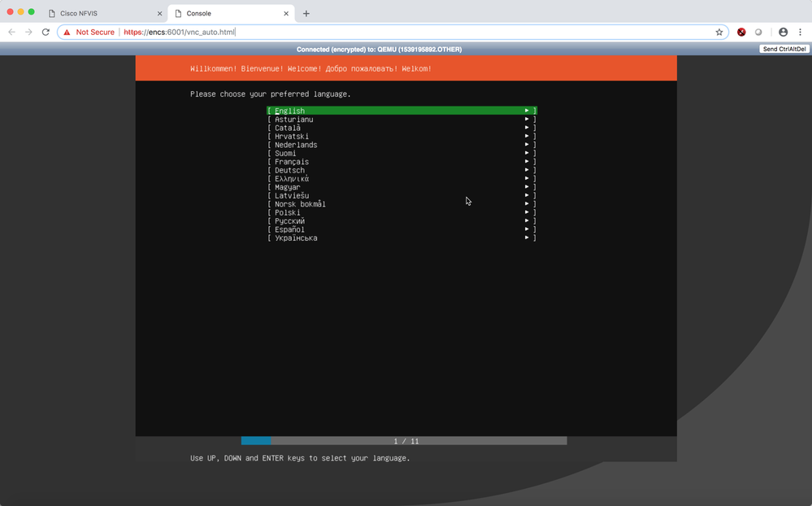Viewport: 812px width, 506px height.
Task: Choose Русский language entry
Action: pos(402,220)
